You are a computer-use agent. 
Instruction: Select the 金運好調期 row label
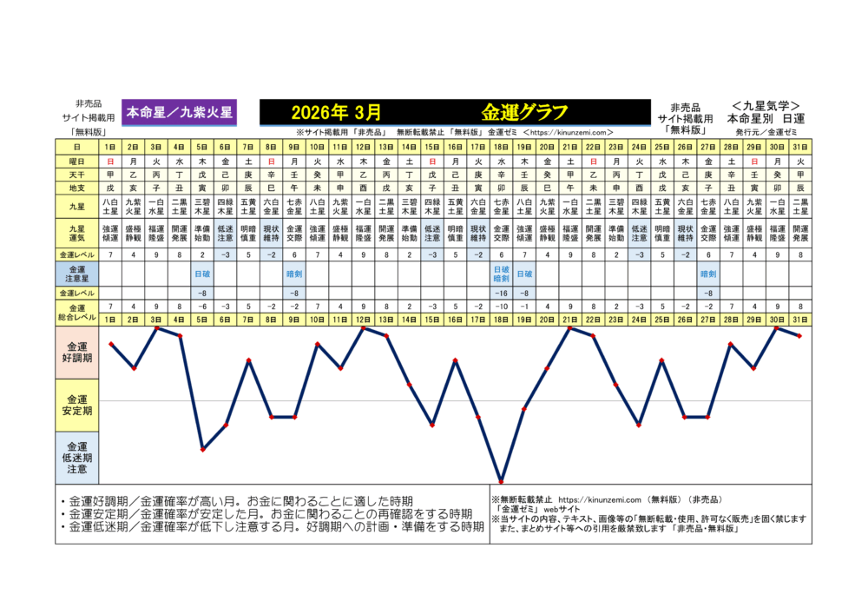click(x=77, y=353)
